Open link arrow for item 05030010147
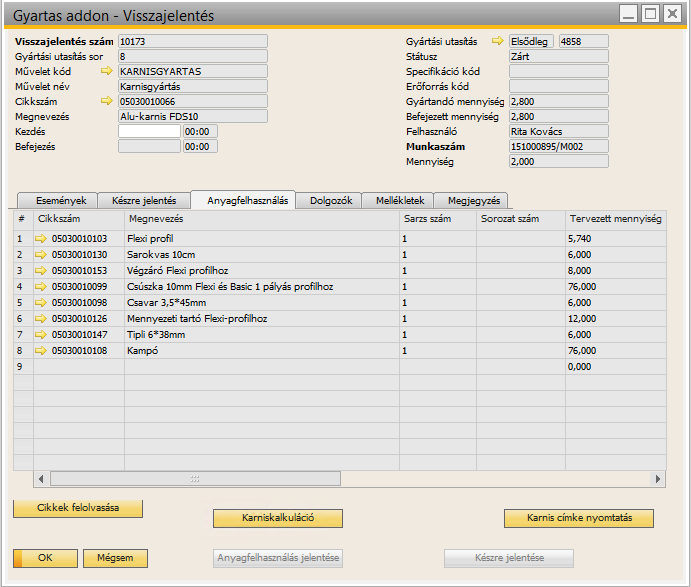691x587 pixels. pos(41,334)
